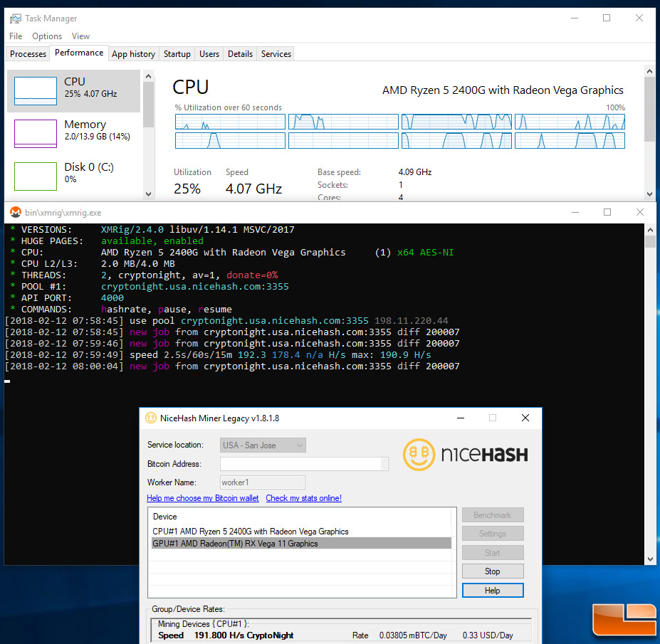Click the Help button in NiceHash
The width and height of the screenshot is (660, 644).
tap(493, 590)
